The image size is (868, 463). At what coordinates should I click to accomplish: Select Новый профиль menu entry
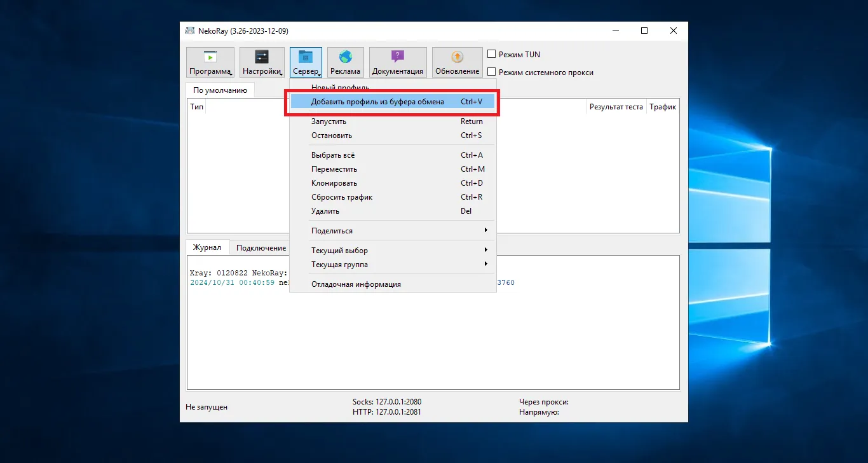tap(393, 86)
